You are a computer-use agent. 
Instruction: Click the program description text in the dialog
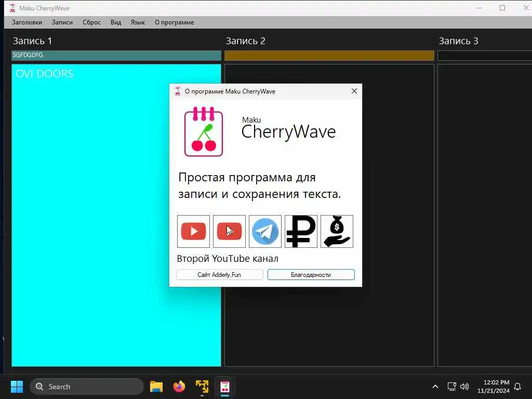click(260, 185)
